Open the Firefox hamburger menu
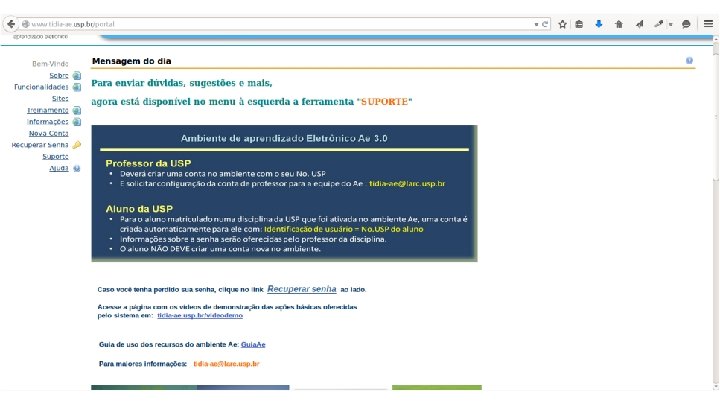 709,24
